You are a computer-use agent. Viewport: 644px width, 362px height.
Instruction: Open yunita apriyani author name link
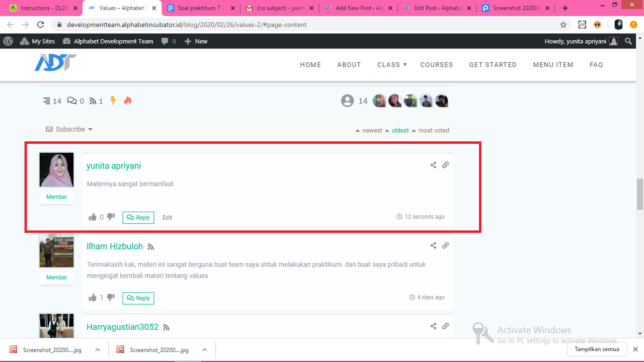pos(114,166)
